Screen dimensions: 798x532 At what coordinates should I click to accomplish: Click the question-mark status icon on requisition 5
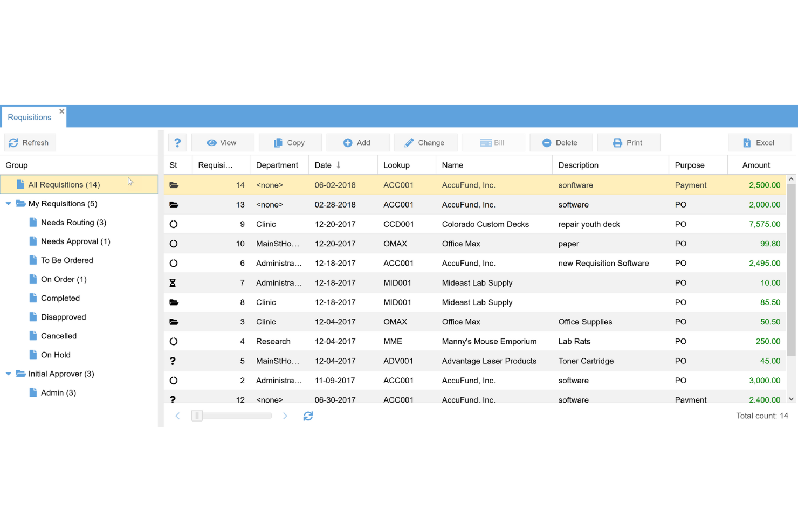173,361
